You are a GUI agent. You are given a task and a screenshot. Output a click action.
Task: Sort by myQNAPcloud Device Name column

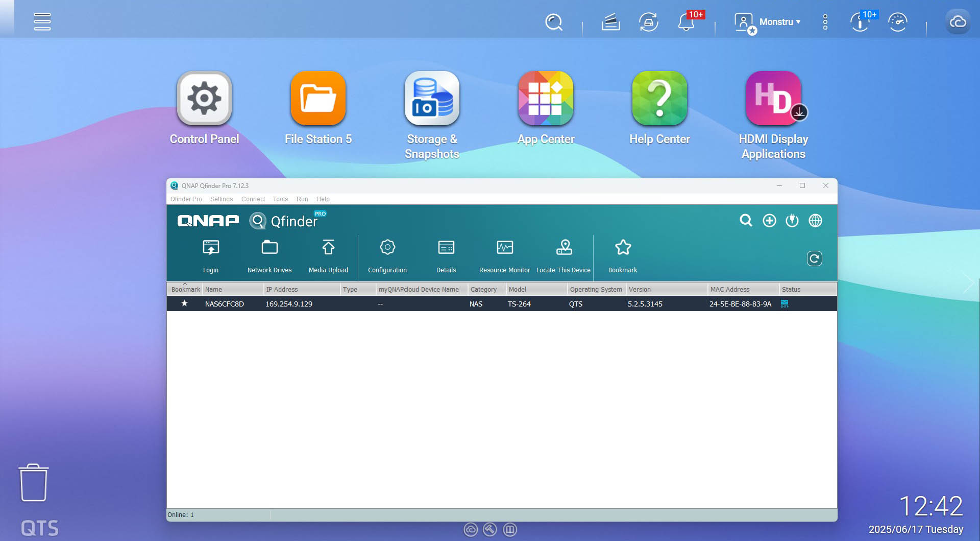tap(422, 289)
